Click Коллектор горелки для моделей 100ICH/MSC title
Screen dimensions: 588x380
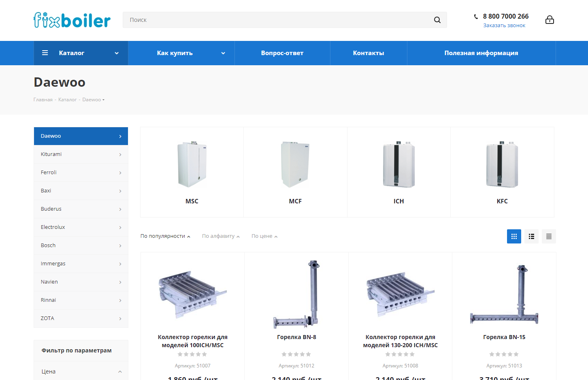pyautogui.click(x=192, y=341)
